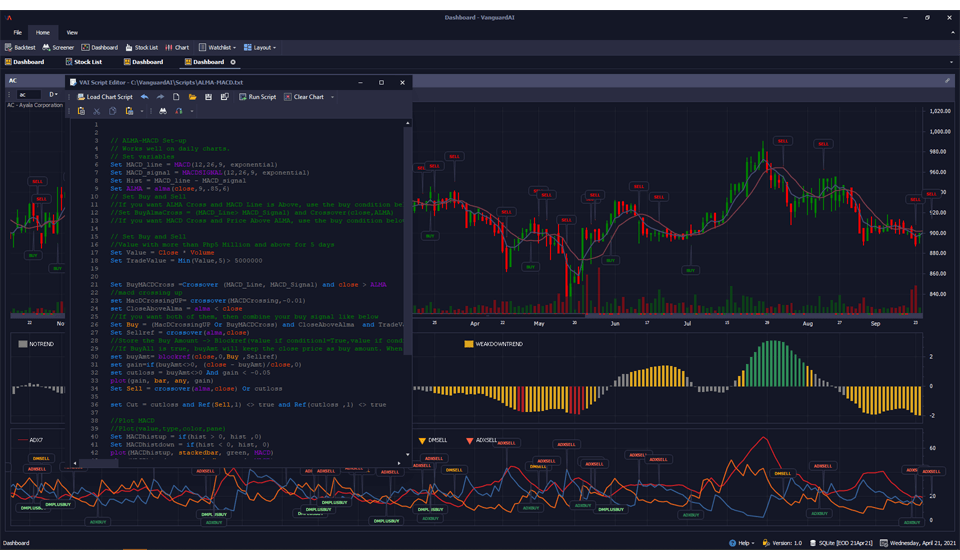Toggle the ADX7 legend series
Viewport: 960px width, 560px height.
[x=30, y=439]
